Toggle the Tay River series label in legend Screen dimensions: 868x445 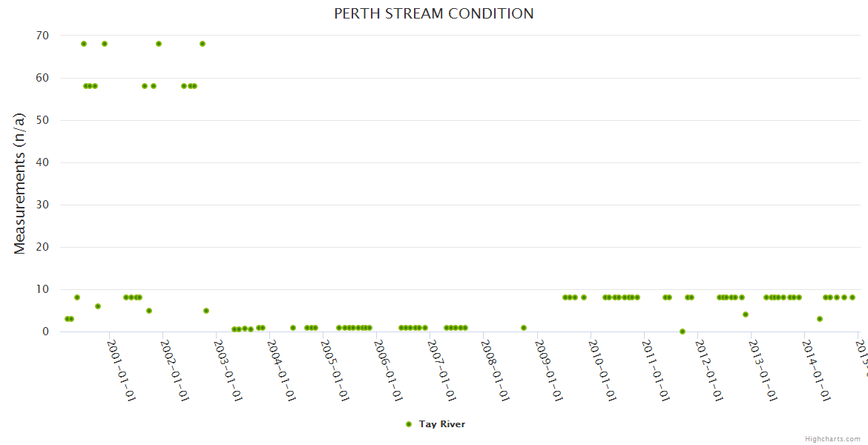click(x=442, y=424)
